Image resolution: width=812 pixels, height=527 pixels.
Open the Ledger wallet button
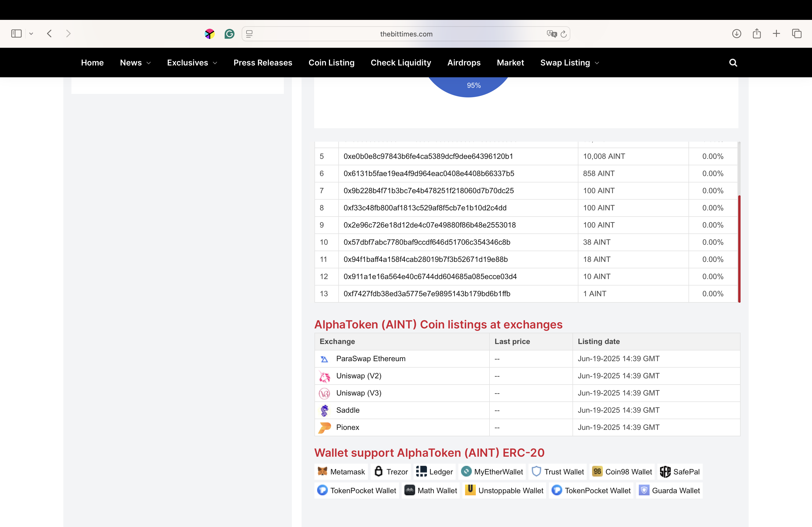coord(434,472)
